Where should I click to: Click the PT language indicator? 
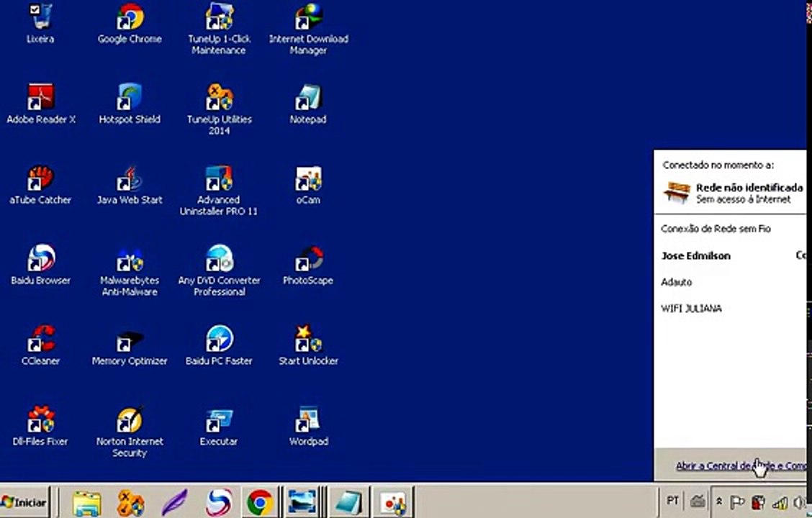672,501
